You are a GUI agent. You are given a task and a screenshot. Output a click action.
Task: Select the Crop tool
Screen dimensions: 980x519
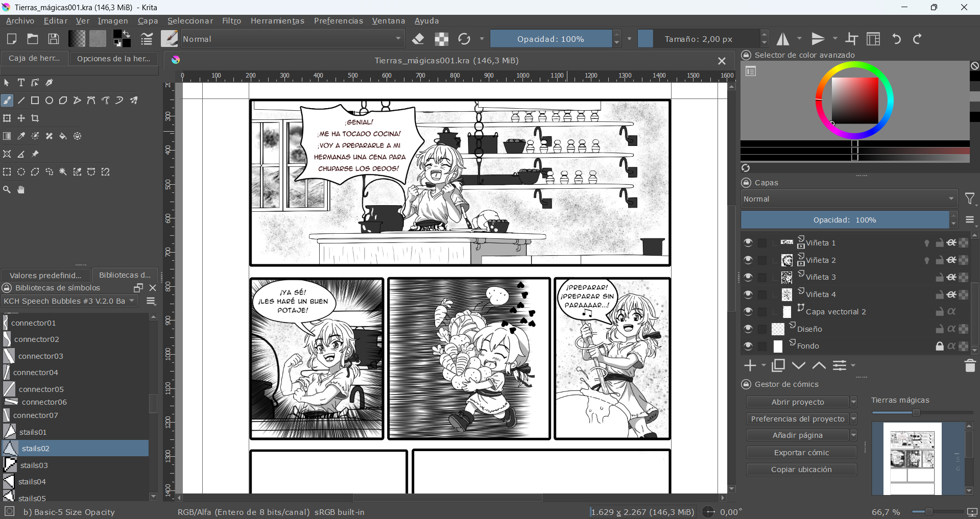tap(35, 118)
